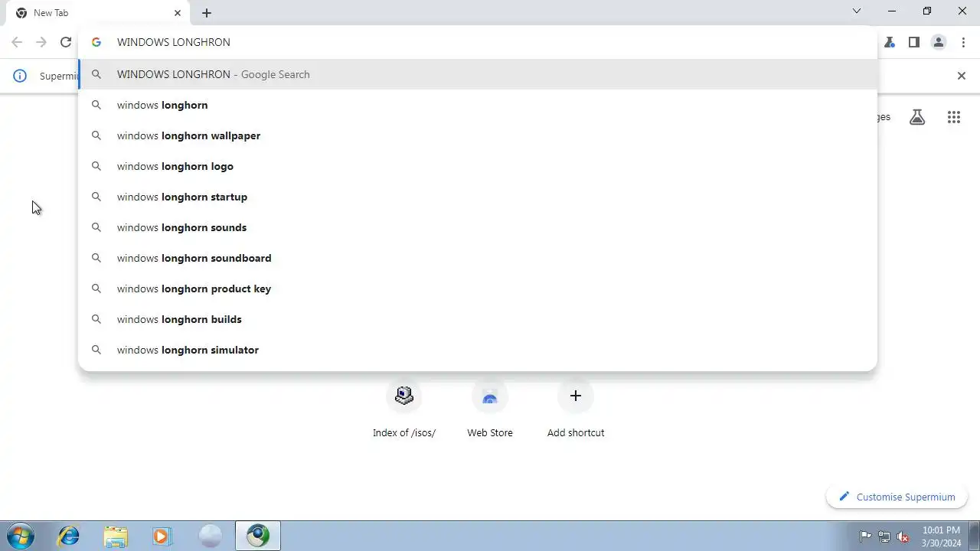Open Search Labs flask on the page
The image size is (980, 551).
click(x=916, y=117)
